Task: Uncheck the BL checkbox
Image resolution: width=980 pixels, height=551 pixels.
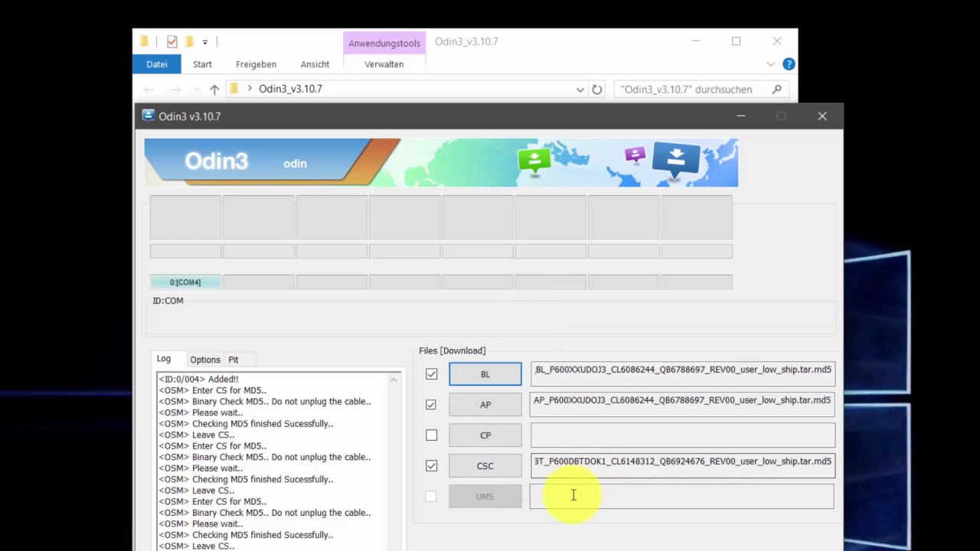Action: (432, 373)
